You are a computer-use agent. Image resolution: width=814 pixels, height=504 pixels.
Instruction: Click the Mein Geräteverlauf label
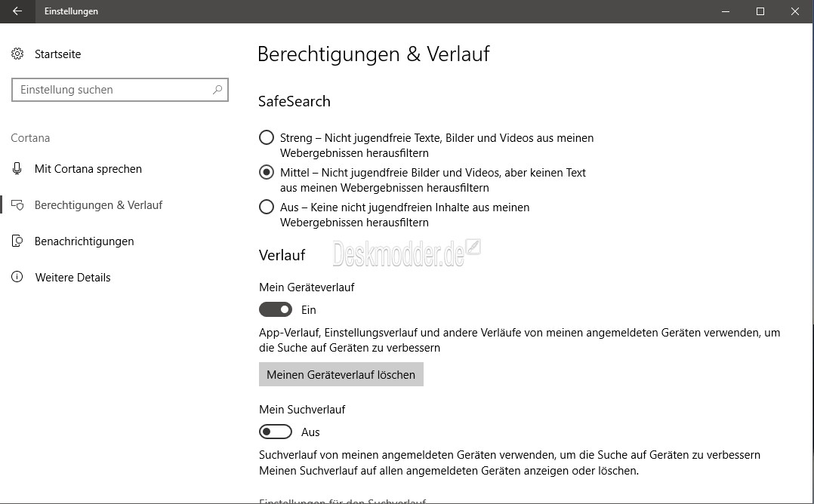click(307, 287)
